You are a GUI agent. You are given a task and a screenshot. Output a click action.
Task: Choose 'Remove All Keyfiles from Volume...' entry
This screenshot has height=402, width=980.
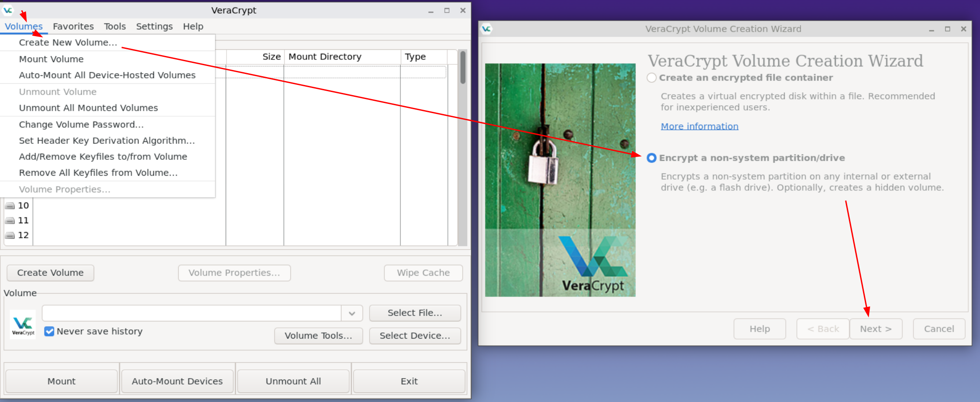click(x=108, y=173)
